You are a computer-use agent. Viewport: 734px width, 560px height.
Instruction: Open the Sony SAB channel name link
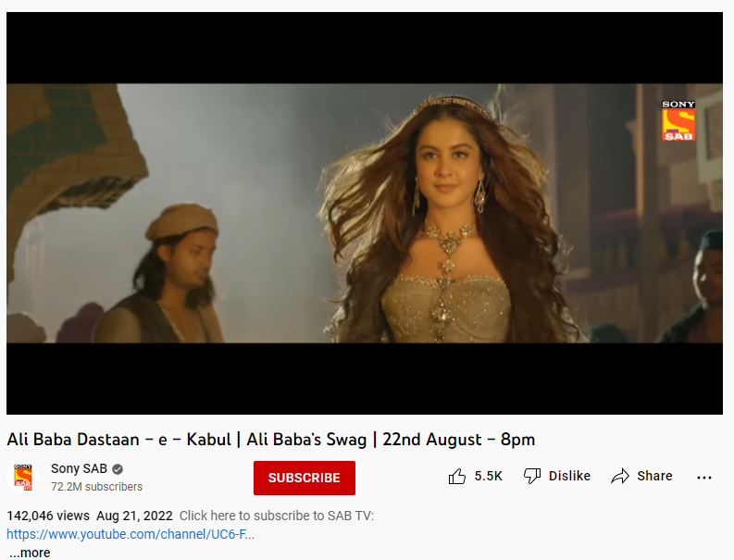click(79, 468)
